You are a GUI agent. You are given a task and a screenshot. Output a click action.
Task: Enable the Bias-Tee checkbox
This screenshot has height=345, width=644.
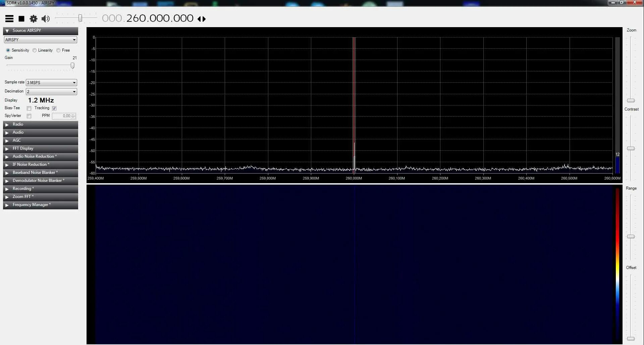pos(29,108)
